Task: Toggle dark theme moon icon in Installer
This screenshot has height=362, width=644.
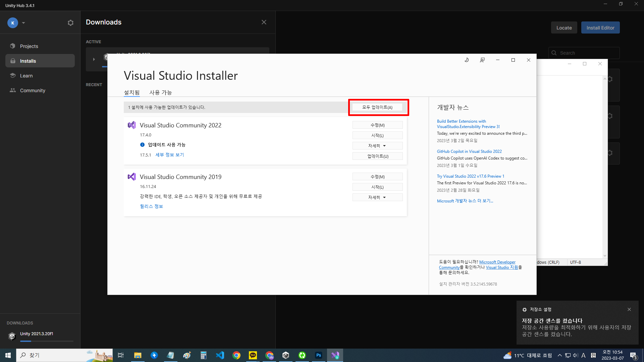Action: pyautogui.click(x=467, y=60)
